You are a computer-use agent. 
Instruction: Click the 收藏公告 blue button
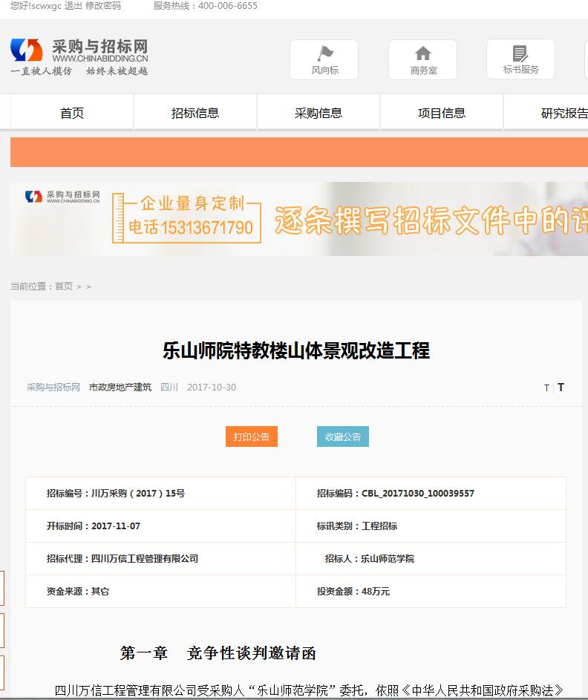point(343,436)
